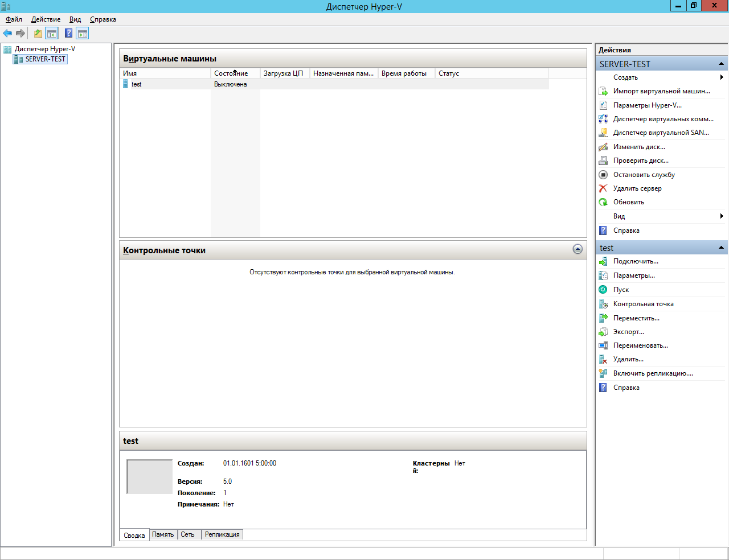Sort by the Загрузка ЦП column header
This screenshot has width=729, height=560.
285,73
